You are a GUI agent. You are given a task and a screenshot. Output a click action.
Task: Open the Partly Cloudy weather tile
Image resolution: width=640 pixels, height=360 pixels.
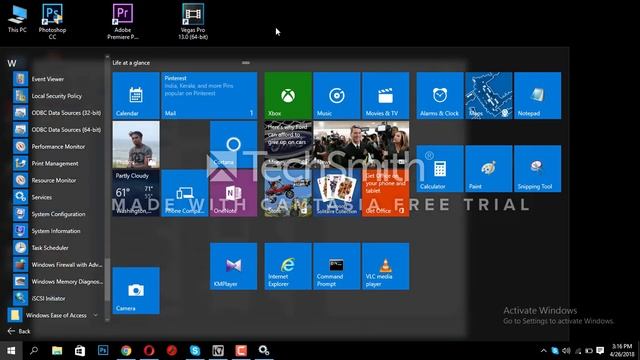pos(136,193)
